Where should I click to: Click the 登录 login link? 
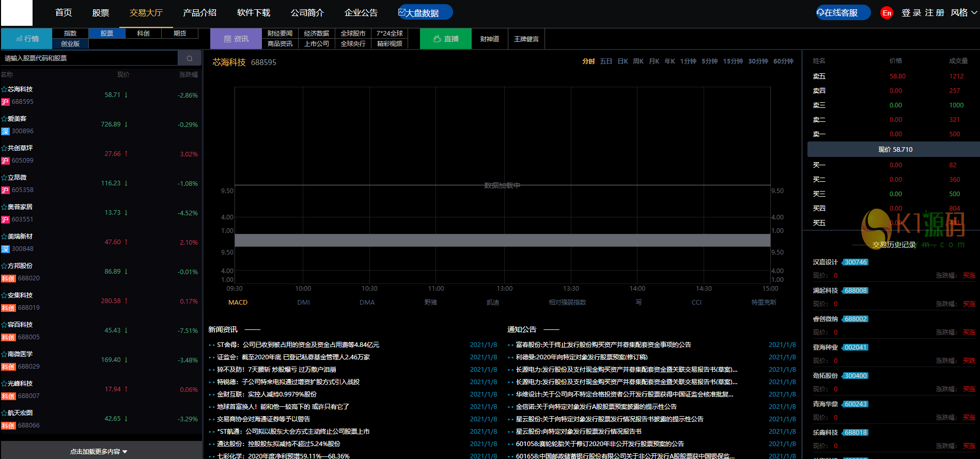911,12
